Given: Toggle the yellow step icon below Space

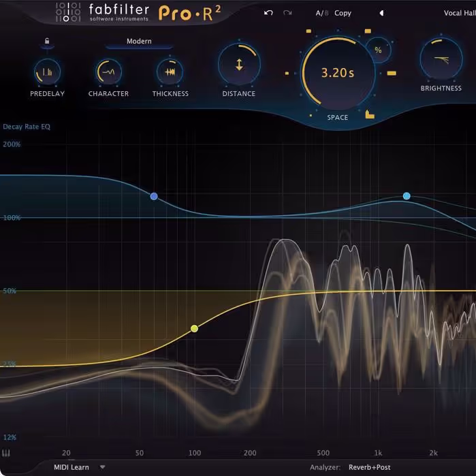Looking at the screenshot, I should pos(370,115).
